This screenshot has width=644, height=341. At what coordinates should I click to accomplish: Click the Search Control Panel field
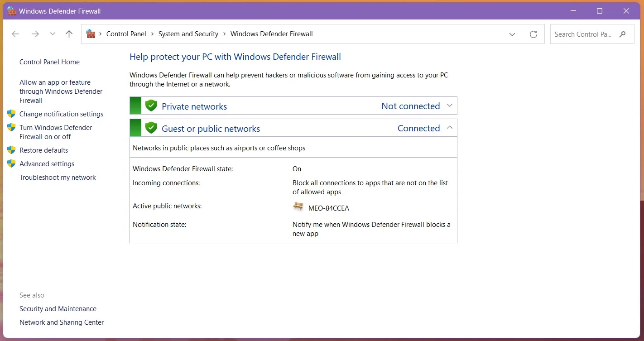point(583,34)
